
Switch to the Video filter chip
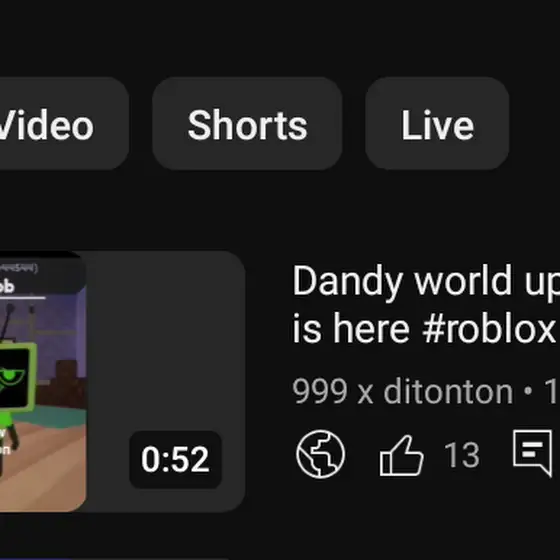[61, 124]
